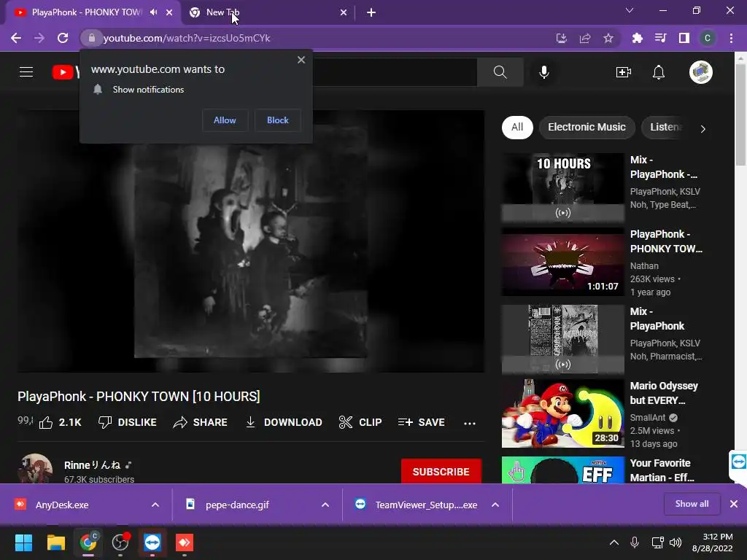Open the Create video camera icon

[623, 72]
